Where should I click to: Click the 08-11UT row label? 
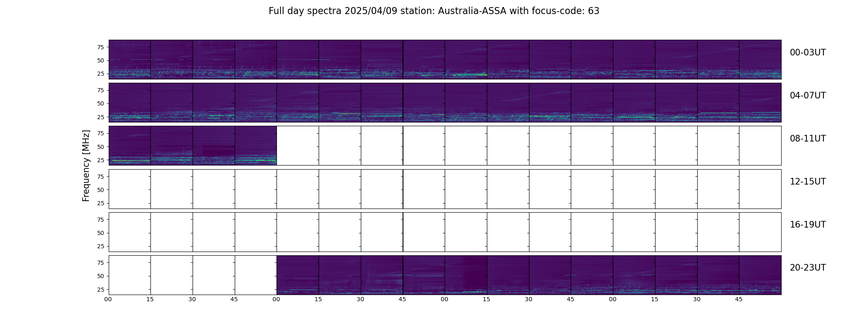(x=808, y=139)
